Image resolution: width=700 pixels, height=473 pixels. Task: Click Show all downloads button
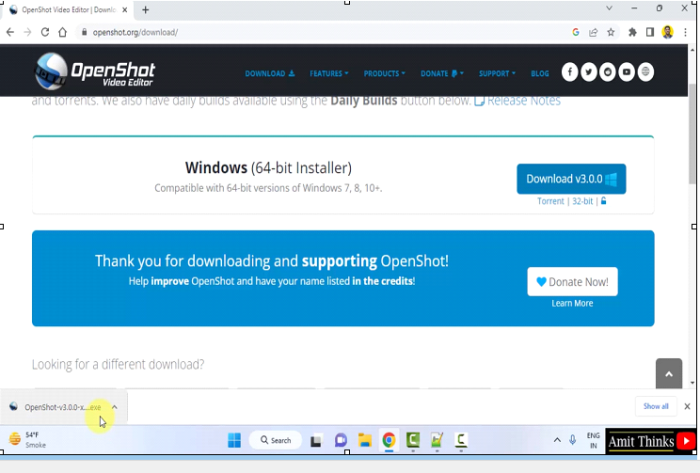coord(656,406)
